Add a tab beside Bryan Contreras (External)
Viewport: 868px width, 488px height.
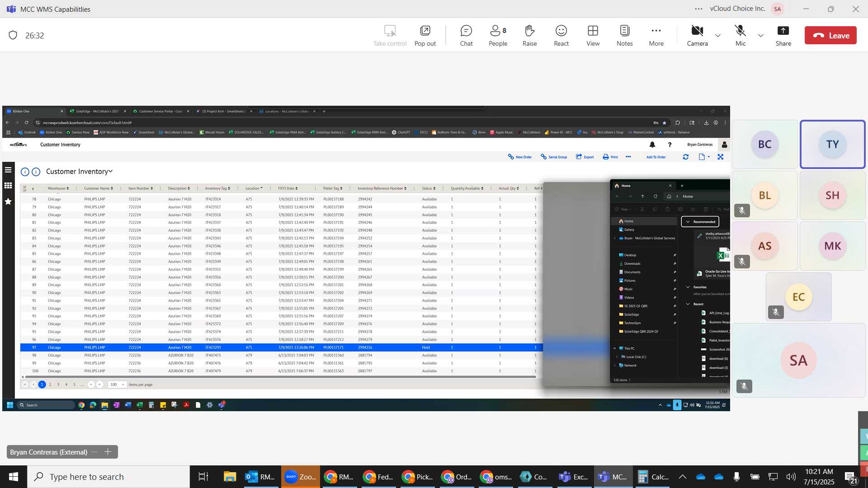pyautogui.click(x=108, y=452)
